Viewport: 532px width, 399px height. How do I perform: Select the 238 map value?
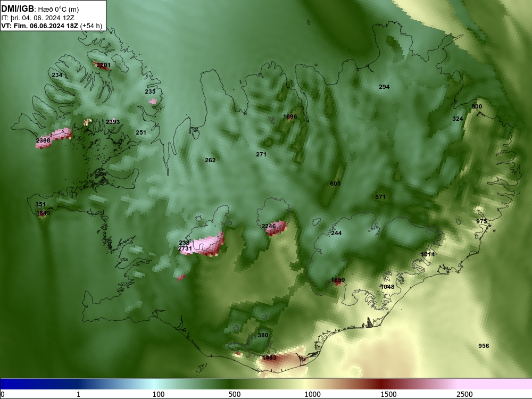pos(184,243)
